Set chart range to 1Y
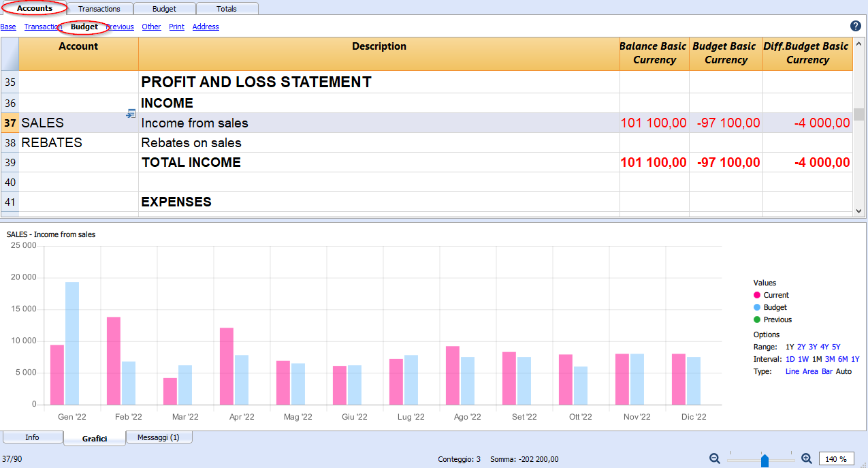The height and width of the screenshot is (468, 868). pyautogui.click(x=790, y=347)
